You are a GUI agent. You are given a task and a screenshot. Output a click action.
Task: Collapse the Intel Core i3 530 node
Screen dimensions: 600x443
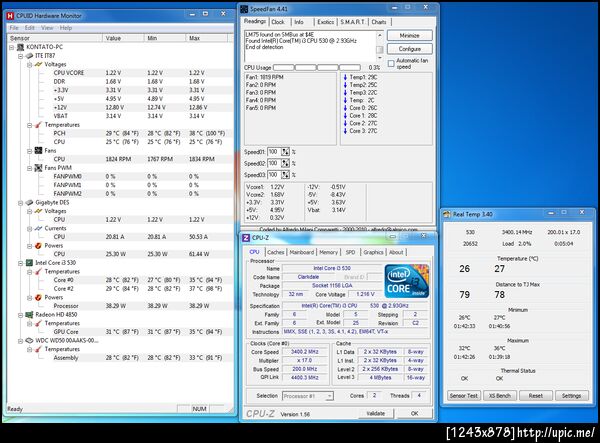(x=21, y=263)
